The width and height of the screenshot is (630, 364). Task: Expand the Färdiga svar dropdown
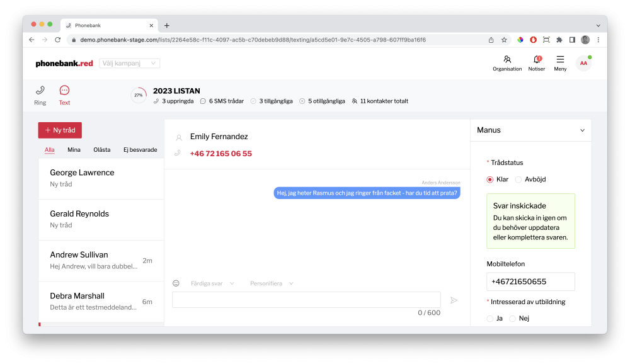[x=212, y=283]
